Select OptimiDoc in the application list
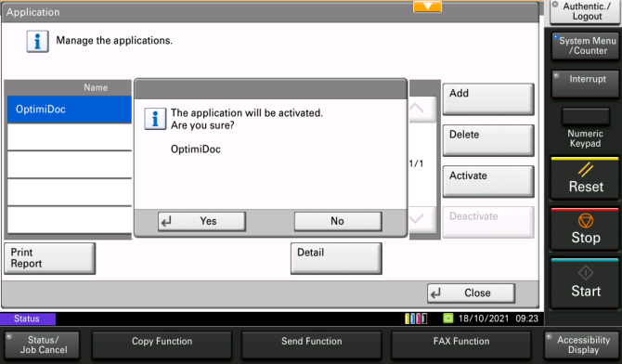622x364 pixels. [70, 110]
